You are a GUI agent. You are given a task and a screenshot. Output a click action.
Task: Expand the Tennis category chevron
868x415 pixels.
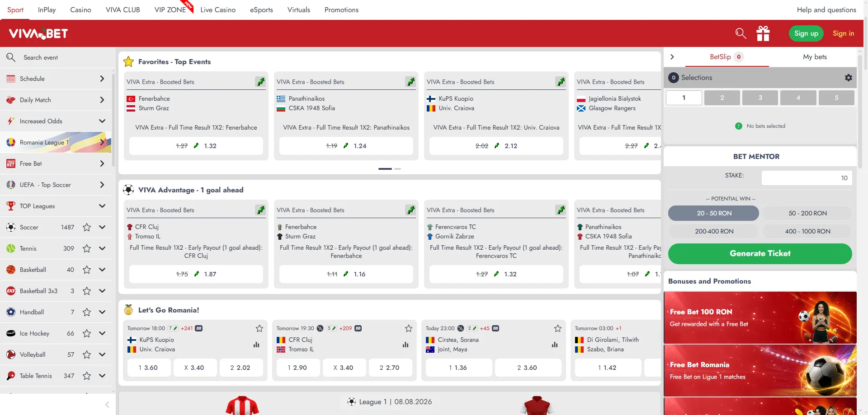(x=102, y=248)
